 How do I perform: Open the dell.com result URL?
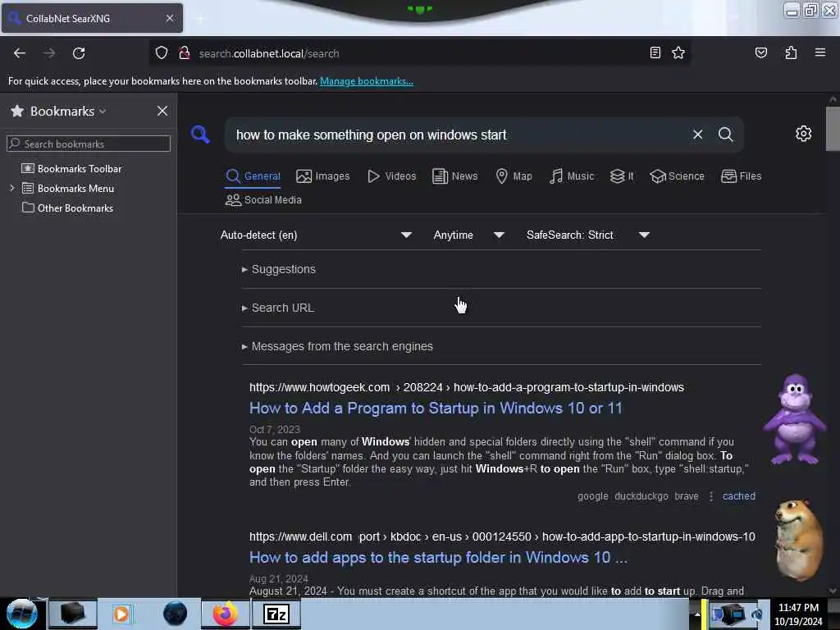coord(502,536)
